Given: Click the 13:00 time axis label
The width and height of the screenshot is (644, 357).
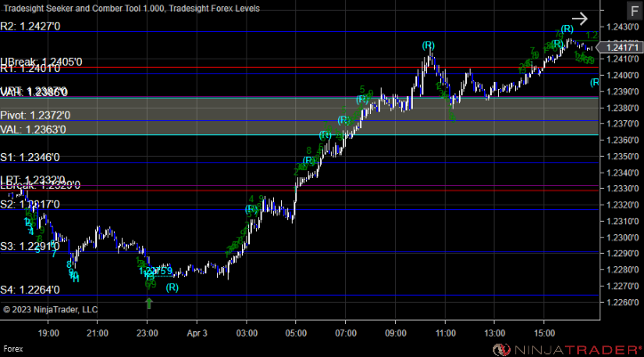Looking at the screenshot, I should pyautogui.click(x=494, y=333).
